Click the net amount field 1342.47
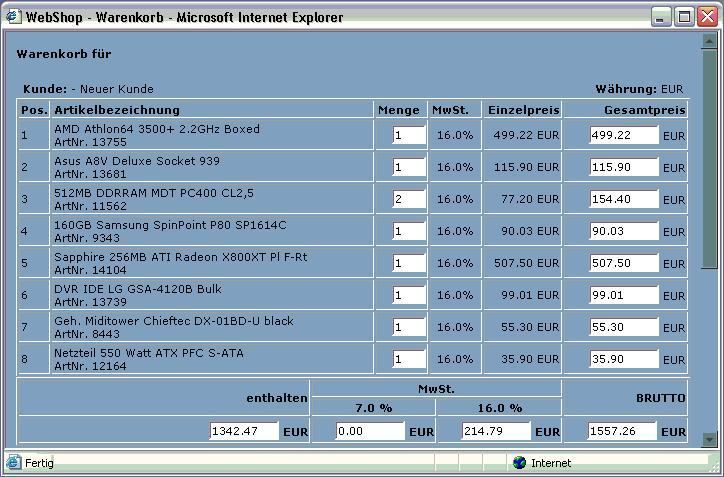Viewport: 724px width, 477px height. tap(244, 431)
